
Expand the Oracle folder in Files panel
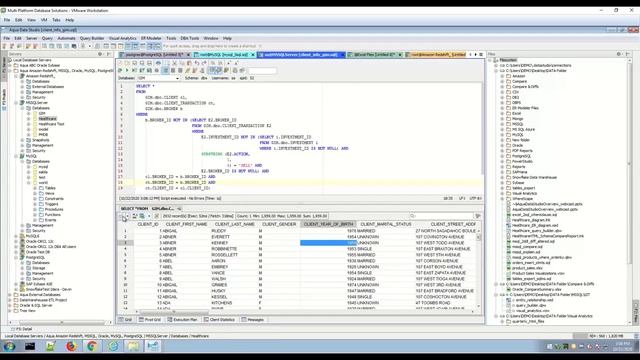click(502, 145)
